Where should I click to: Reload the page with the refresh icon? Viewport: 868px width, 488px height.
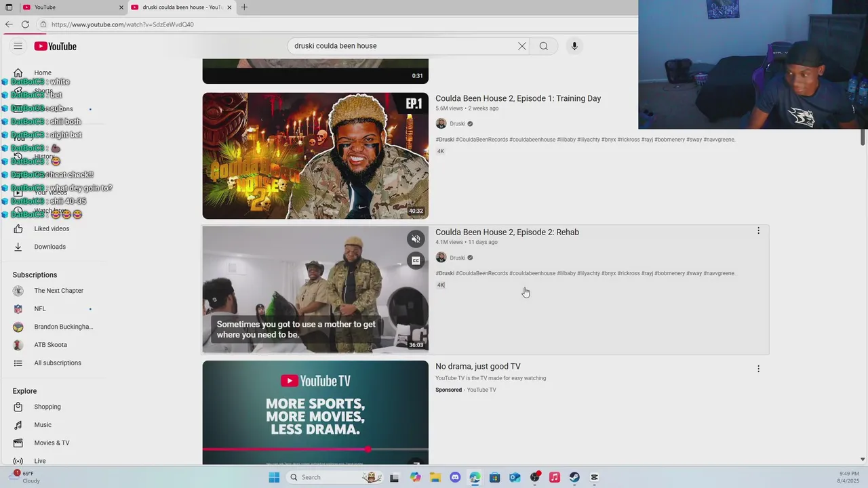pos(25,24)
